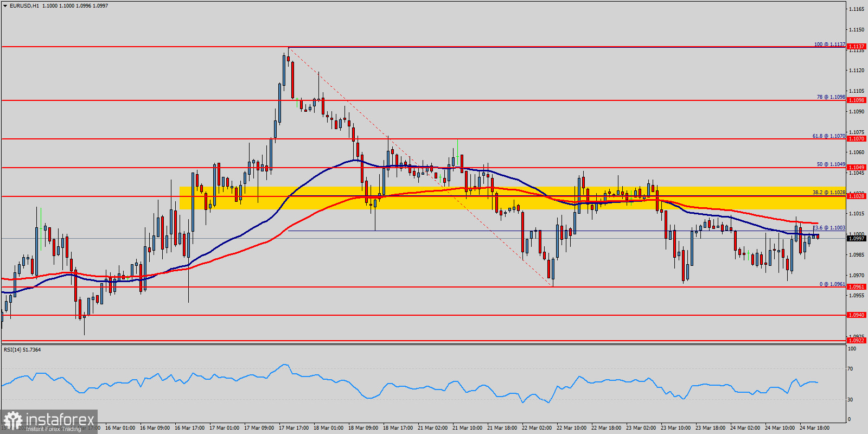Click the '21 Mar 10:00' time label
The height and width of the screenshot is (434, 868).
click(x=467, y=428)
